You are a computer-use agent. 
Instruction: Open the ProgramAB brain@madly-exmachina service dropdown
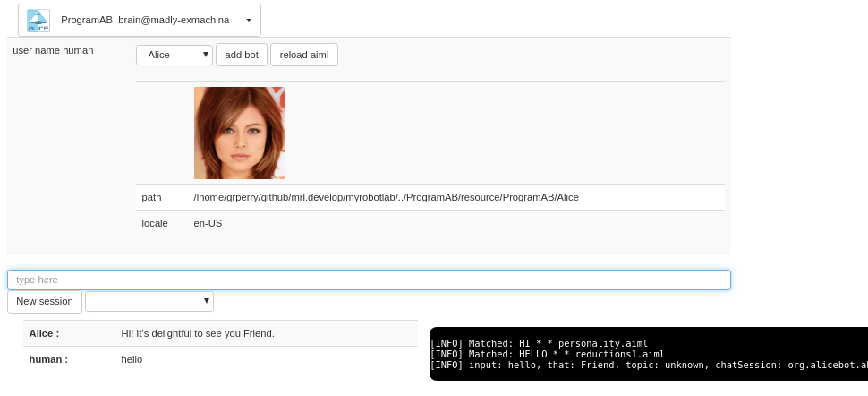click(140, 21)
